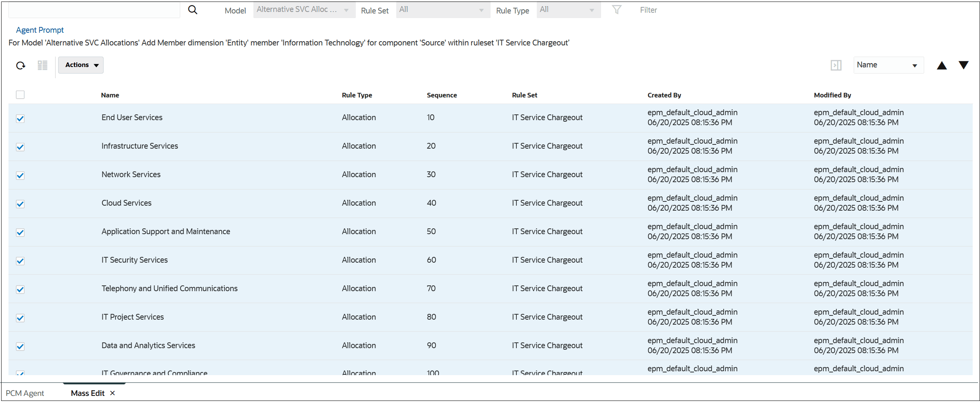Toggle the select-all checkbox in the header
Viewport: 980px width, 404px height.
point(20,94)
